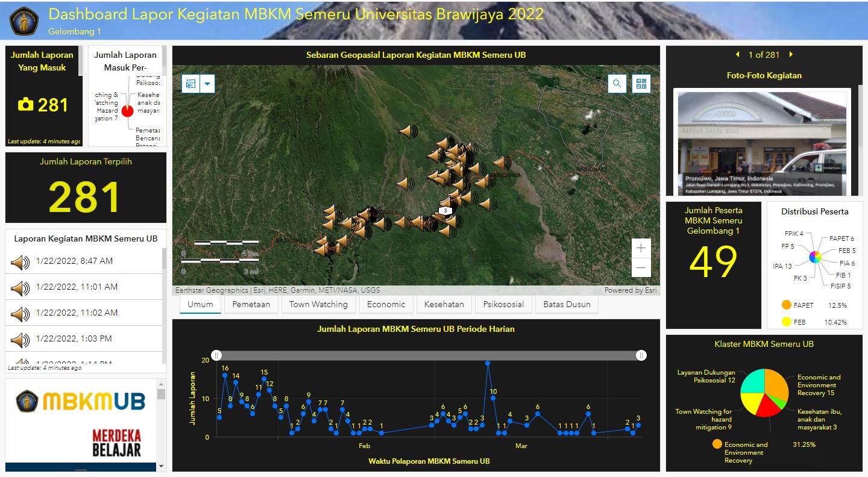Select the speaker icon for 1/22/2022, 8:47 AM
Image resolution: width=868 pixels, height=477 pixels.
pos(20,262)
